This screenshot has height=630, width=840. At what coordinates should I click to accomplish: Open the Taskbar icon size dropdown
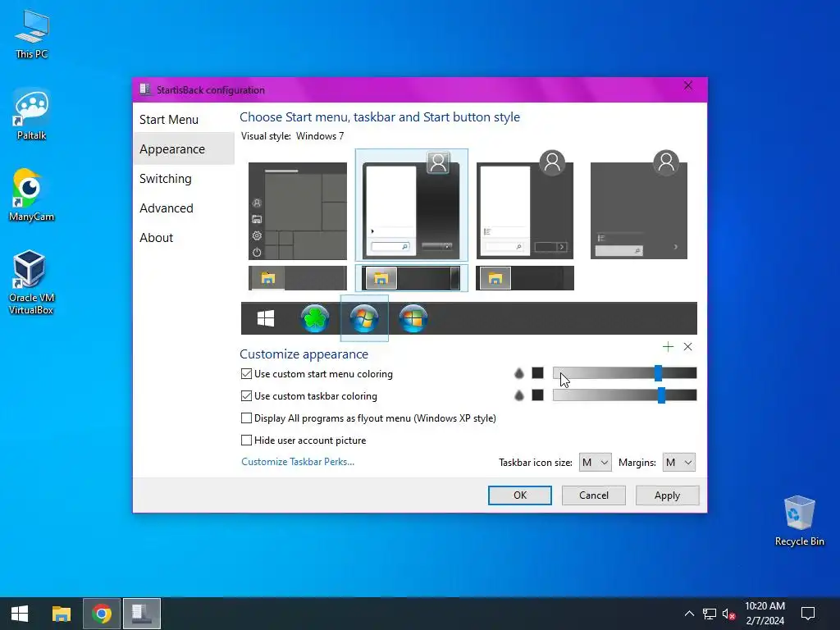pos(596,463)
